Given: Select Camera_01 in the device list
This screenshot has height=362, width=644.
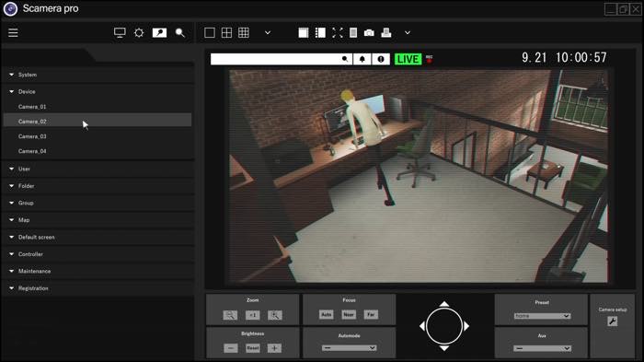Looking at the screenshot, I should pos(98,107).
